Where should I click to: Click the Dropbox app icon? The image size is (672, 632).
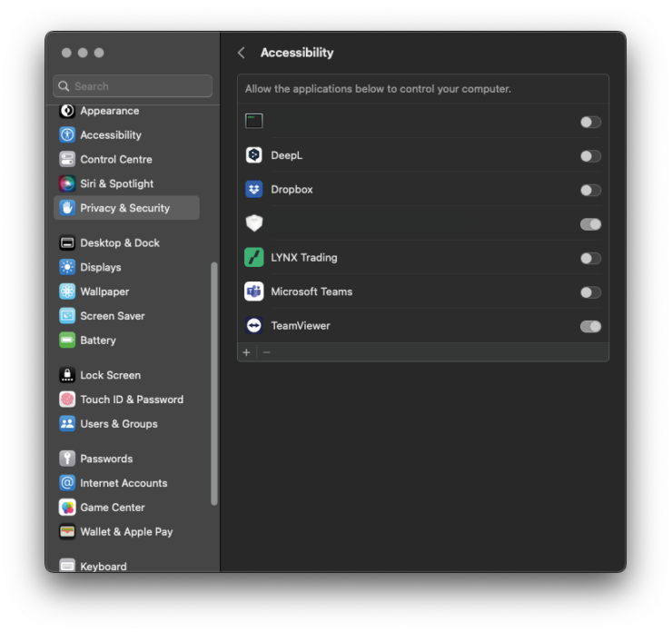(x=254, y=190)
